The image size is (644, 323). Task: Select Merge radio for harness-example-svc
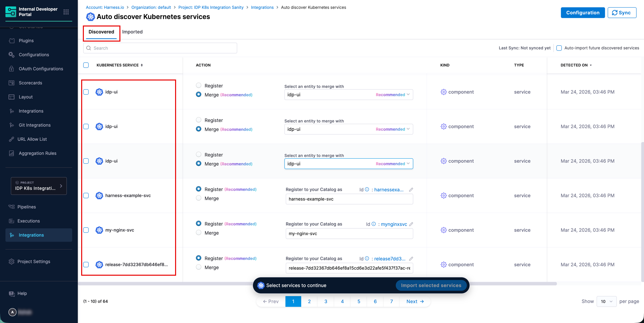199,198
